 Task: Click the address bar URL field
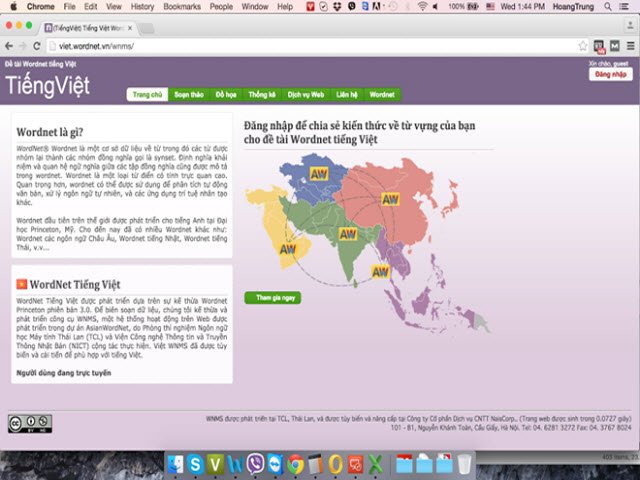[x=300, y=46]
